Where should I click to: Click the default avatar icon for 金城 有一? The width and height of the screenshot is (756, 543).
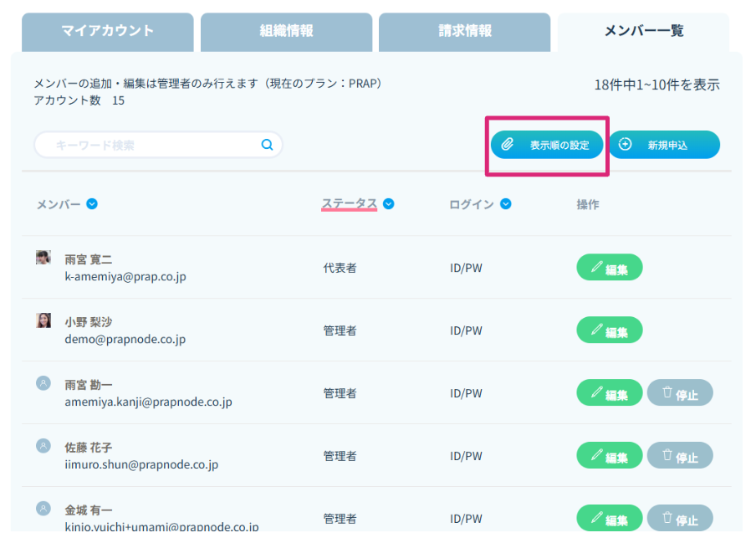[x=43, y=509]
